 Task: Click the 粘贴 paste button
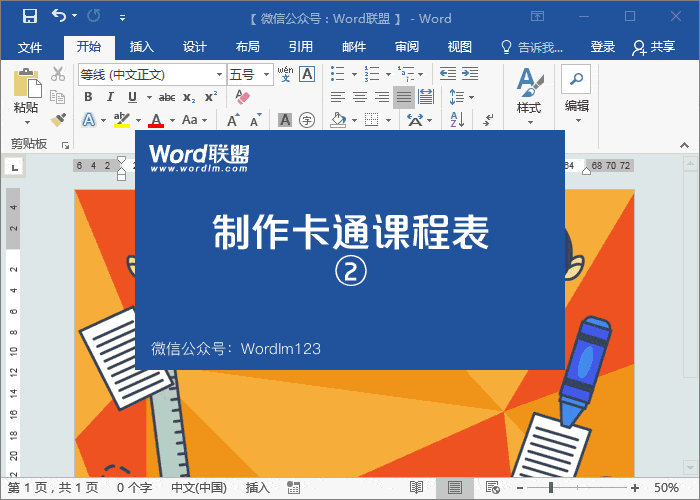point(26,95)
